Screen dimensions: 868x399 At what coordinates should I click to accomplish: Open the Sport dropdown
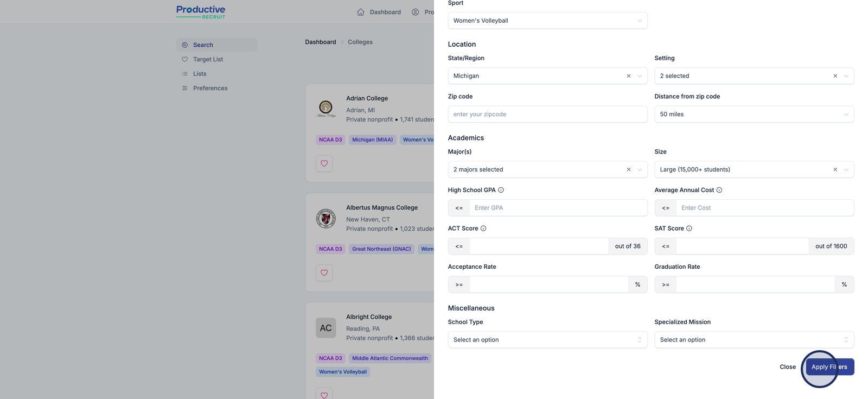click(x=547, y=21)
